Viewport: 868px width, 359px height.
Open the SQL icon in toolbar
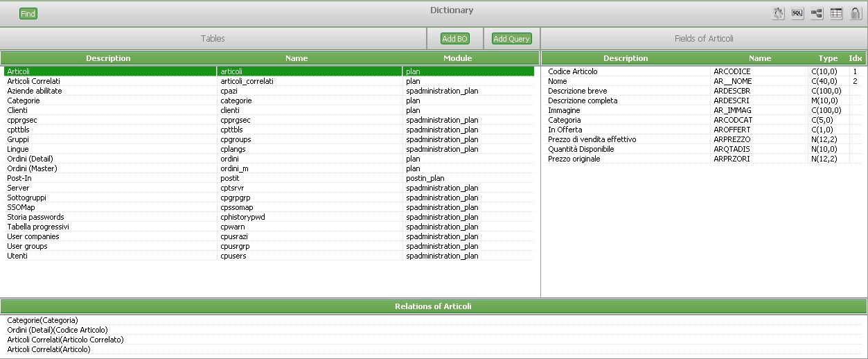(x=797, y=14)
